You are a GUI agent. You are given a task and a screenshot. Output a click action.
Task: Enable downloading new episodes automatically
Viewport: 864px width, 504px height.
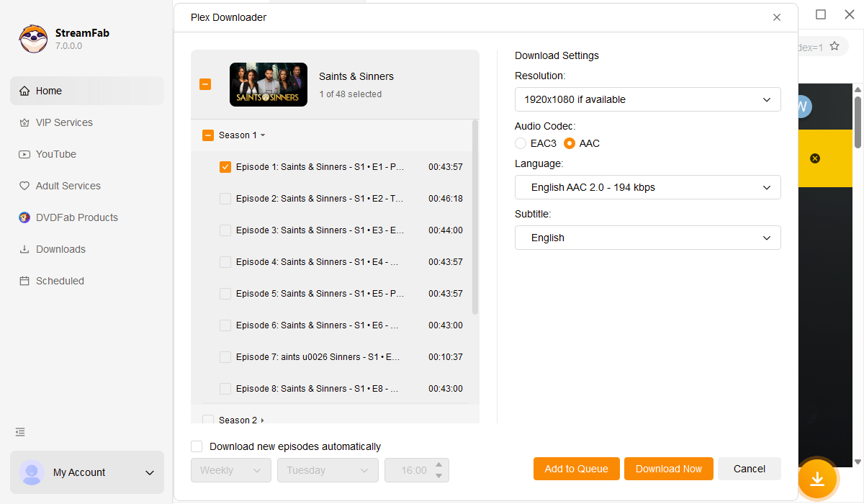coord(196,446)
